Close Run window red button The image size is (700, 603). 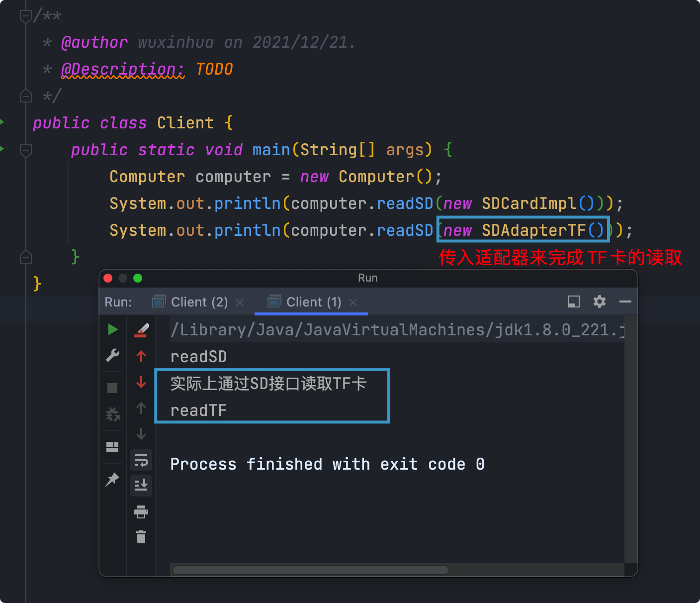click(x=108, y=278)
